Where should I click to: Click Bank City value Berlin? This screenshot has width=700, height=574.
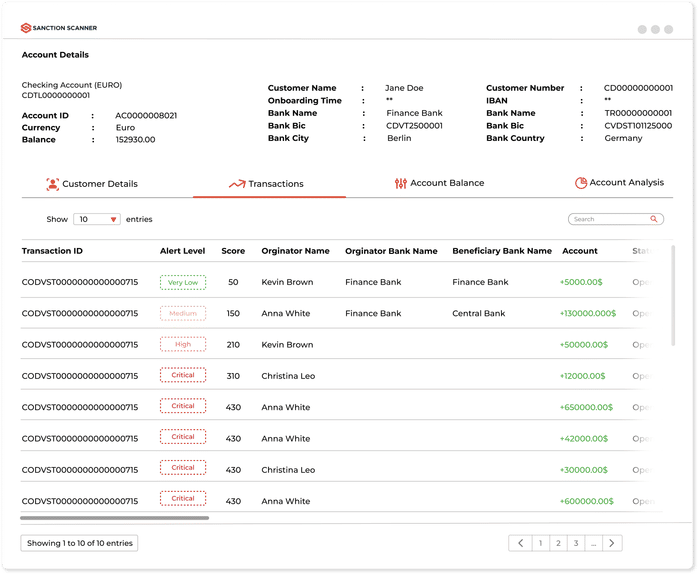399,138
